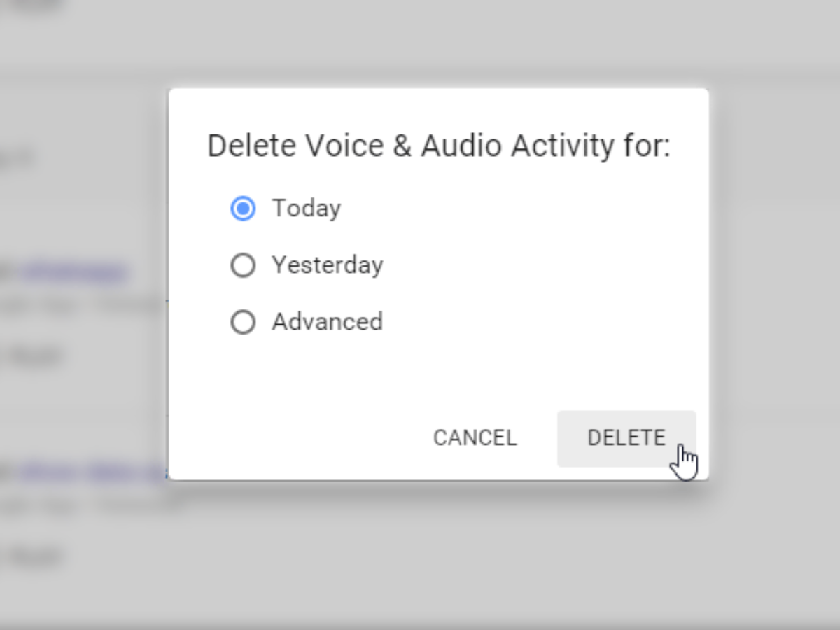The image size is (840, 630).
Task: Click blurred gray details line under upper link
Action: [84, 305]
